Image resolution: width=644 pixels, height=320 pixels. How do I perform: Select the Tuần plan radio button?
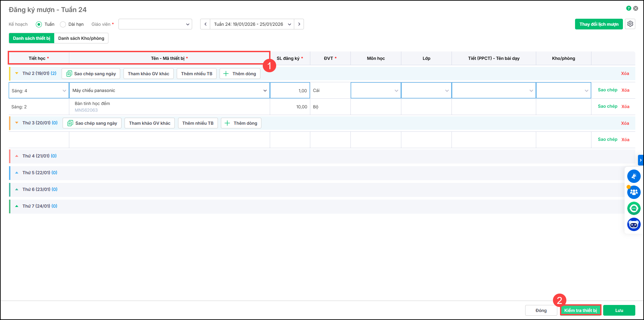pos(39,24)
